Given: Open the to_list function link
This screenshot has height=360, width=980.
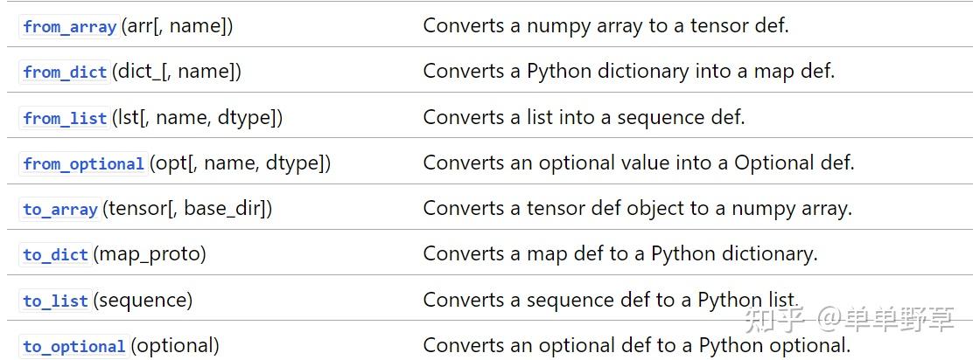Looking at the screenshot, I should coord(56,301).
